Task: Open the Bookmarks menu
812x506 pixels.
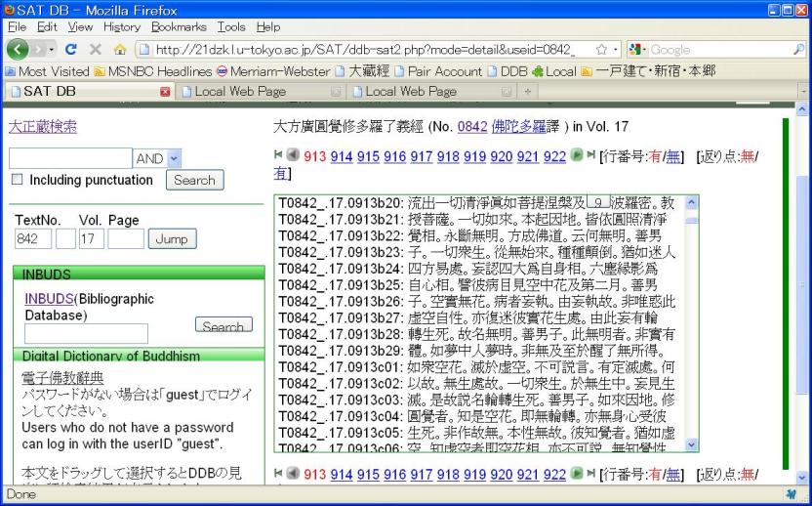Action: [x=179, y=27]
